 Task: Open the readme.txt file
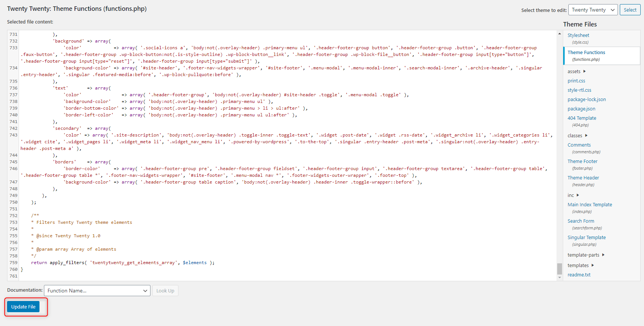pyautogui.click(x=579, y=275)
